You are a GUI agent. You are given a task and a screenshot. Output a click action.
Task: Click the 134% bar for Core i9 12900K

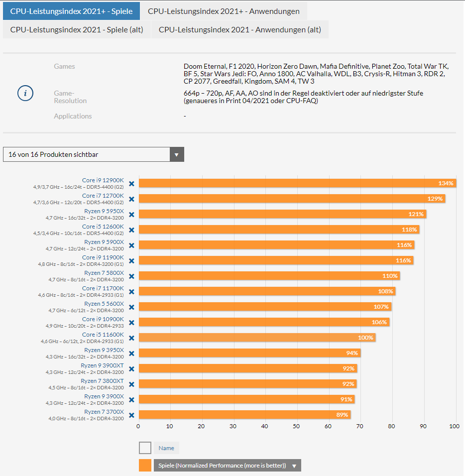click(x=297, y=183)
